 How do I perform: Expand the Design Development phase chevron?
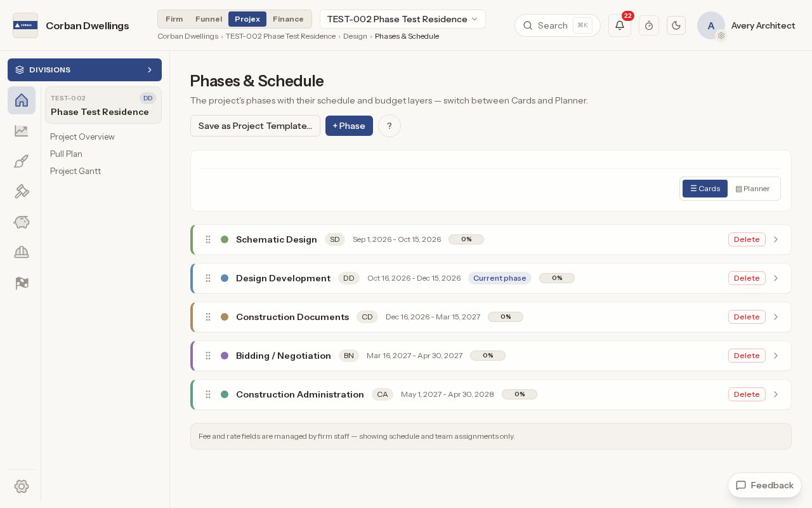(x=775, y=278)
